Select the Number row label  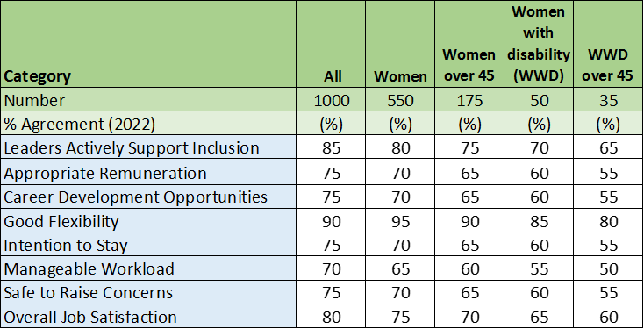pyautogui.click(x=148, y=100)
